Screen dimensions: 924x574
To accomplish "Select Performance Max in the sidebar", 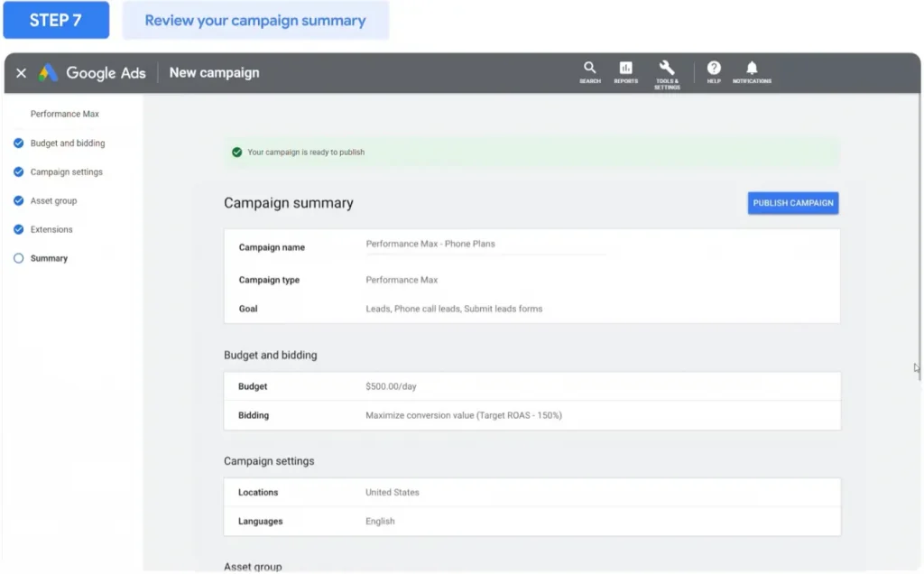I will coord(65,115).
